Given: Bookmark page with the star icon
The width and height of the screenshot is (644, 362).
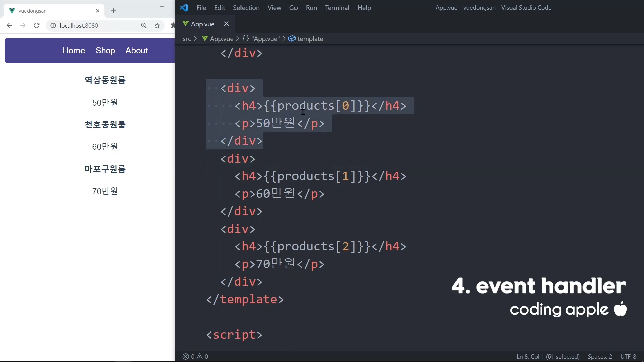Looking at the screenshot, I should (157, 26).
